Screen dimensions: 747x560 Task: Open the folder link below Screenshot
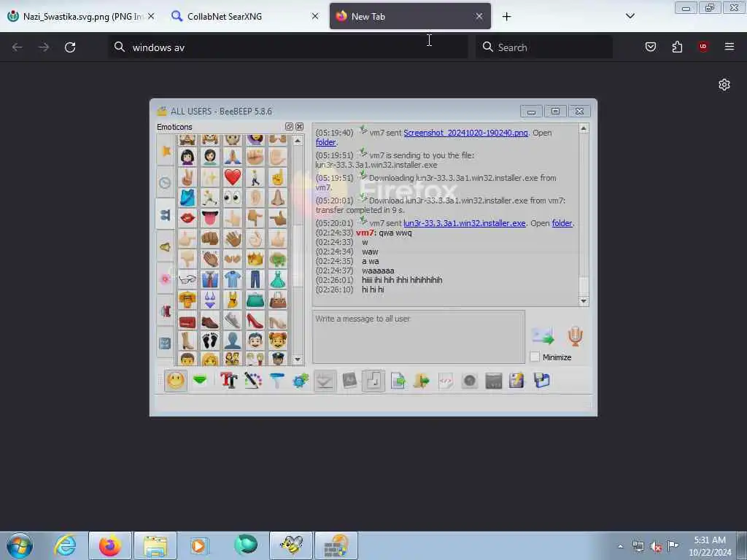[326, 142]
